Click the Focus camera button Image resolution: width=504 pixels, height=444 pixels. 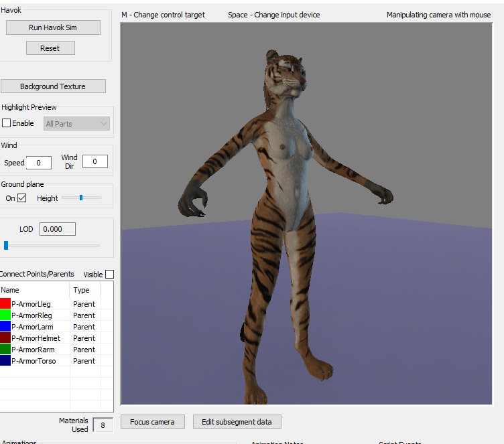click(153, 422)
